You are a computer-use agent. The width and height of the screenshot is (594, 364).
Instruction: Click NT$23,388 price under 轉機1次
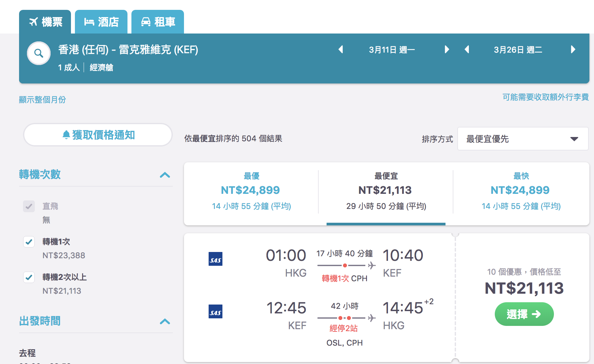tap(64, 255)
